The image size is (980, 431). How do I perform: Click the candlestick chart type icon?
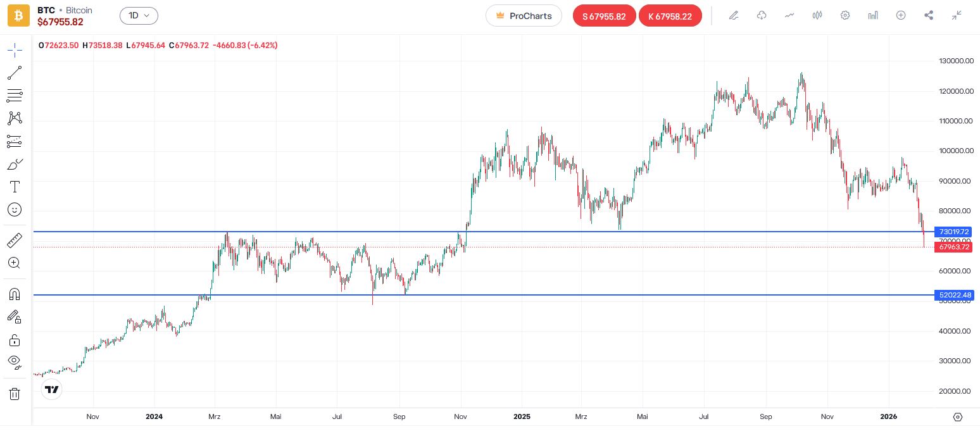pos(817,15)
